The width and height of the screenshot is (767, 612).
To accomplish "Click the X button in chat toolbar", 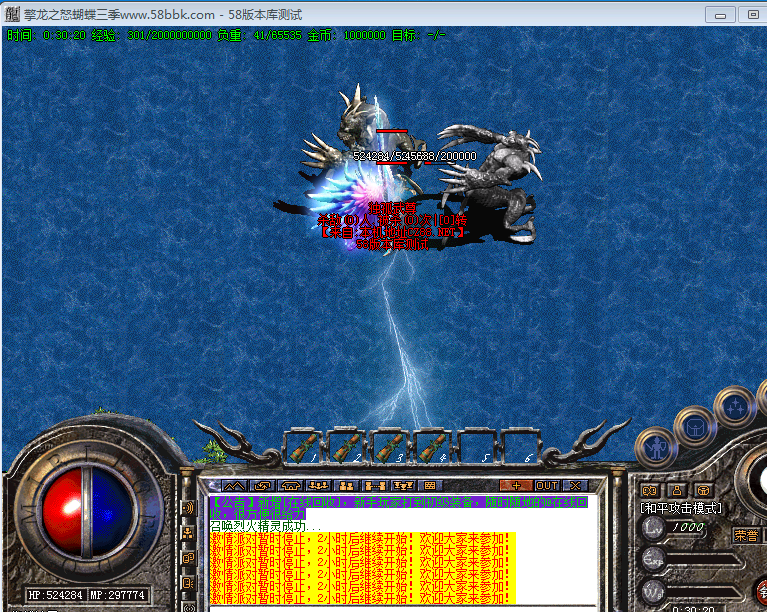I will point(575,486).
